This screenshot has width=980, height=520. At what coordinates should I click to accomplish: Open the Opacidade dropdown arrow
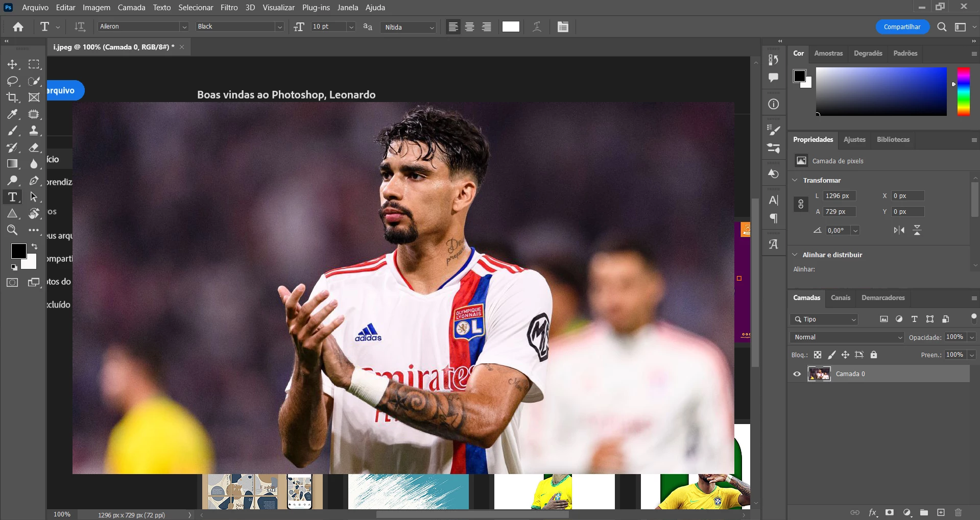coord(972,337)
